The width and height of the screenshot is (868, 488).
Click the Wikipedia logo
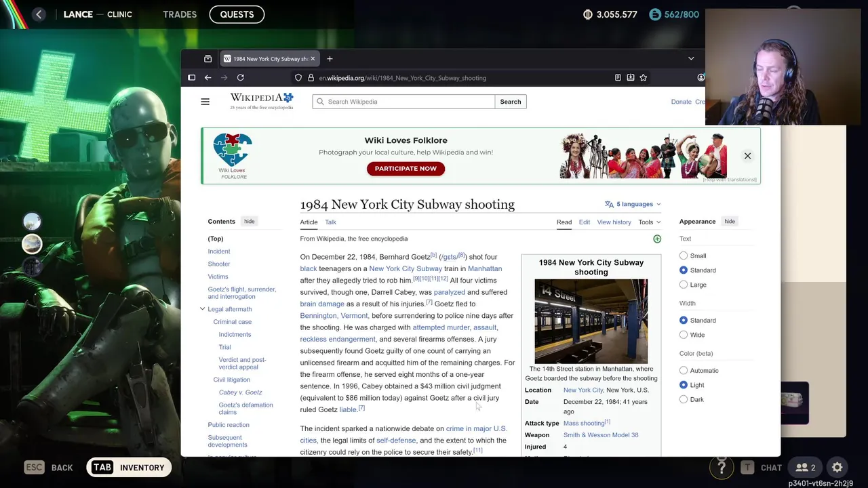tap(262, 102)
